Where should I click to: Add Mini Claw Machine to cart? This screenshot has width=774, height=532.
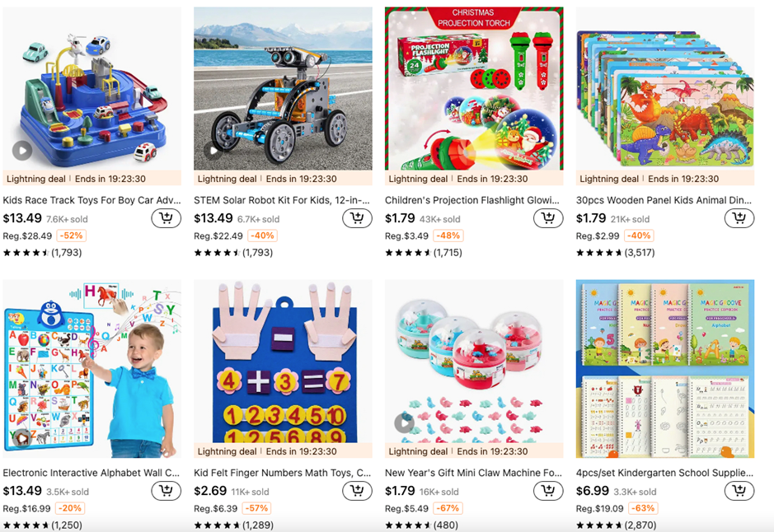(548, 491)
